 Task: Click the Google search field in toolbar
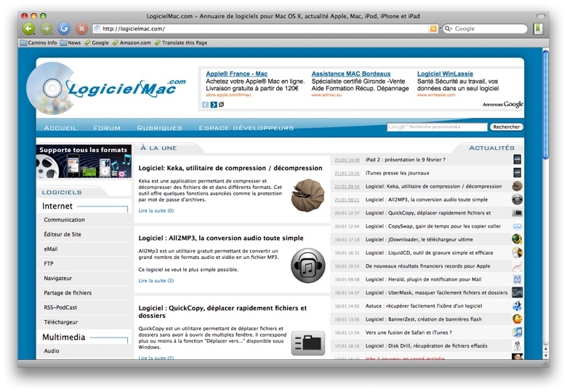coord(486,28)
